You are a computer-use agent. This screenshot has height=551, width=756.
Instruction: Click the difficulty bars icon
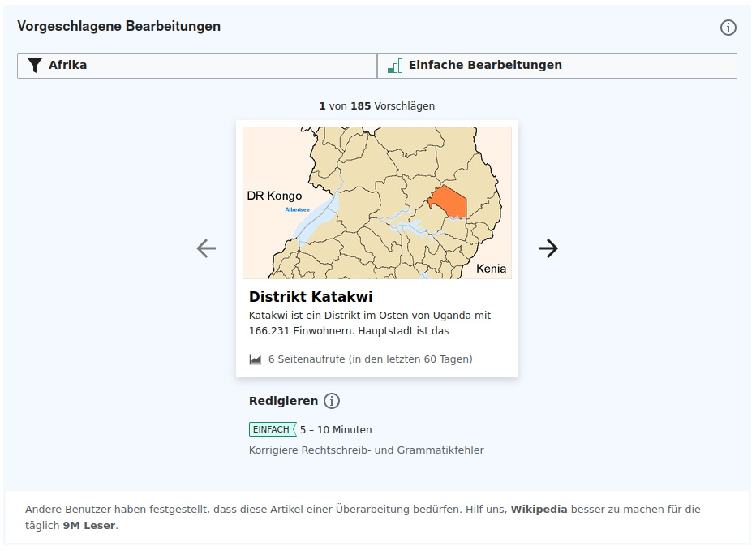(395, 66)
